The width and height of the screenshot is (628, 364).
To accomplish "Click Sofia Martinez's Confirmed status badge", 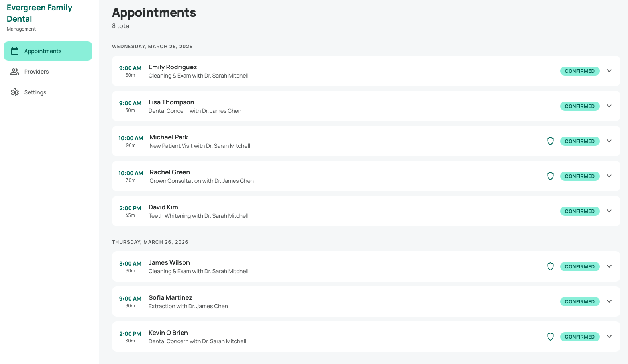I will point(579,301).
